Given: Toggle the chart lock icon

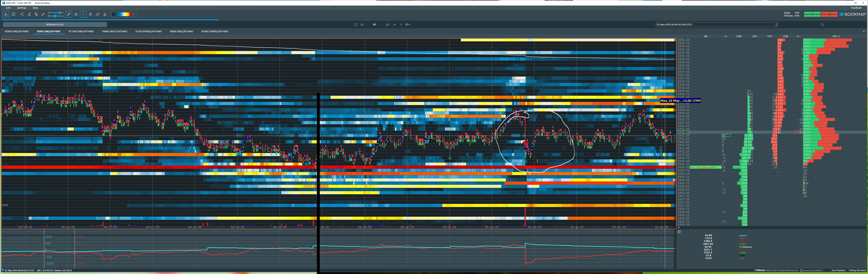Looking at the screenshot, I should click(x=105, y=14).
